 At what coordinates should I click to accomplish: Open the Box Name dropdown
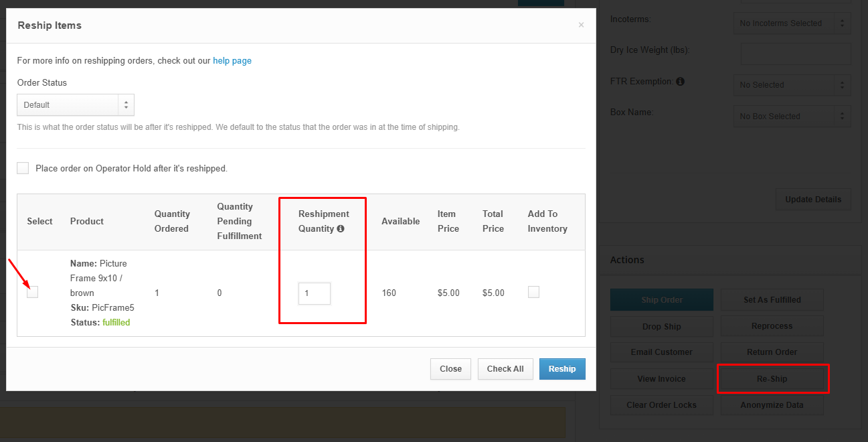tap(792, 117)
